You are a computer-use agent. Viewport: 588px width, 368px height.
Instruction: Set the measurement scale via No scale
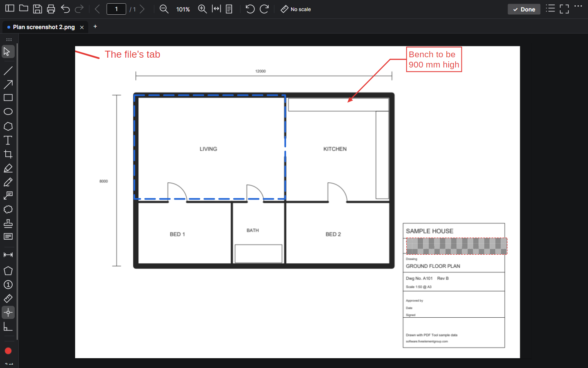pos(296,9)
